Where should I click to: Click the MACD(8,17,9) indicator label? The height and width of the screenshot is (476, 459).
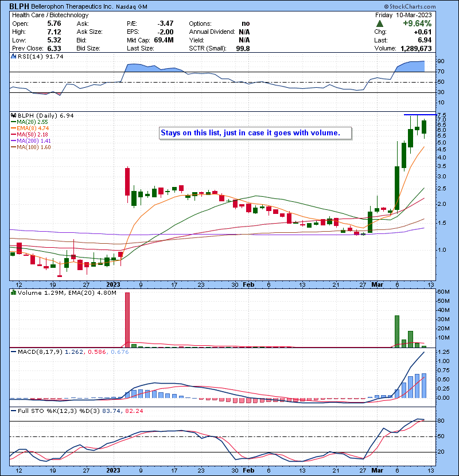click(40, 352)
